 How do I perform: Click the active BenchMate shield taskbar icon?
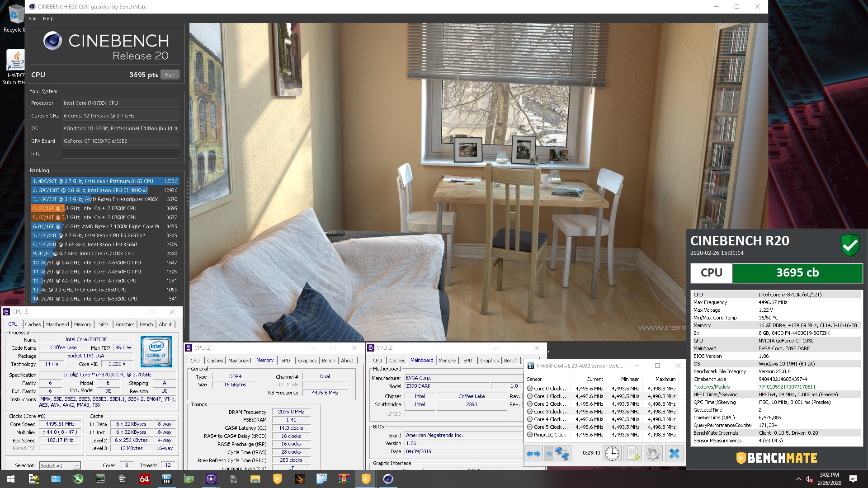pos(366,479)
